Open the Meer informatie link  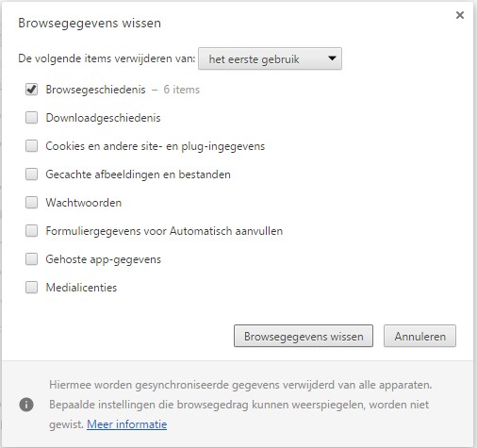127,424
